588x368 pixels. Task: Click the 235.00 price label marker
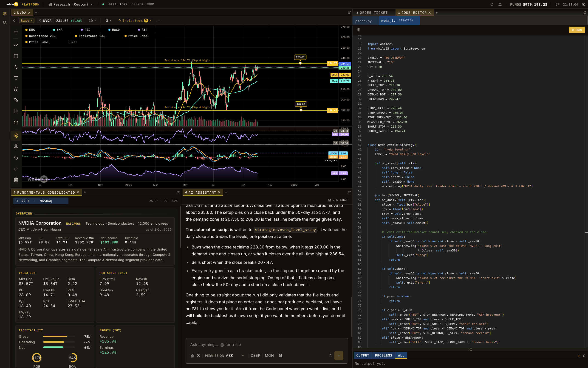pos(300,57)
